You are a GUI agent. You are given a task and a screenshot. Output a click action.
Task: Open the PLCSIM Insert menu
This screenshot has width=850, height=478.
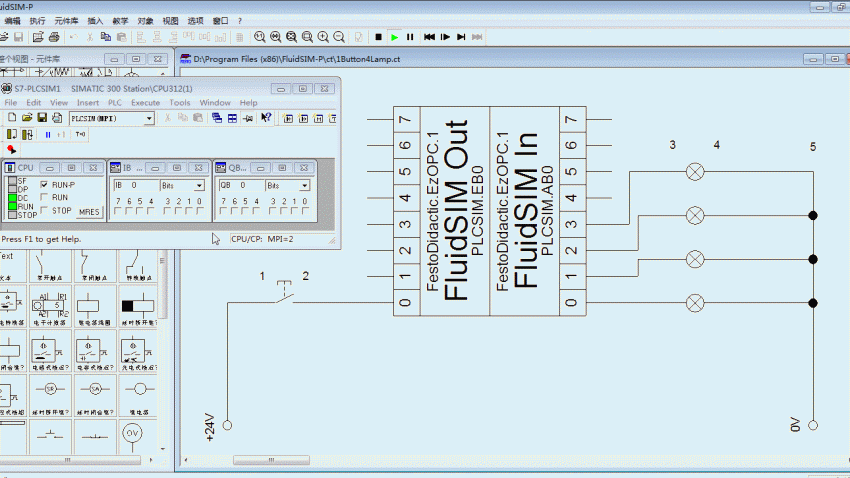(x=88, y=102)
